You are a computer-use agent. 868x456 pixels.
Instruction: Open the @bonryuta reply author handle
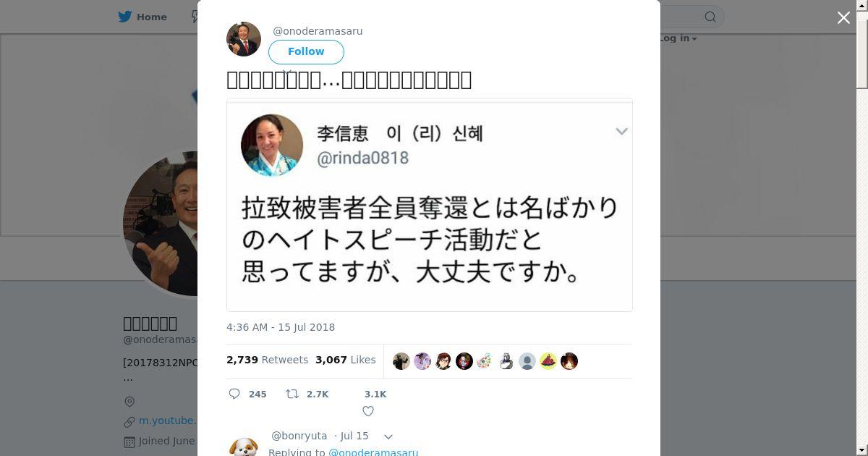click(x=299, y=436)
